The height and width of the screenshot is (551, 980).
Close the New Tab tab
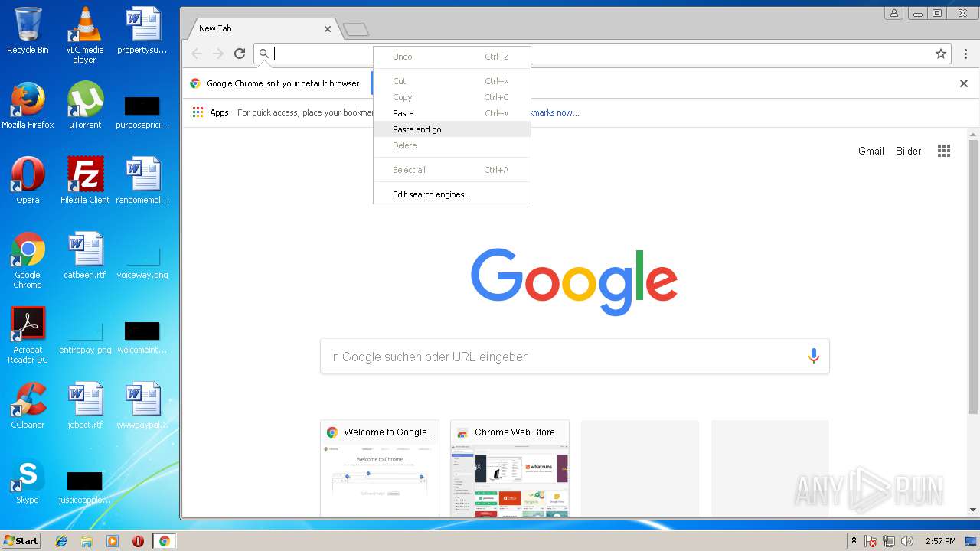click(328, 29)
